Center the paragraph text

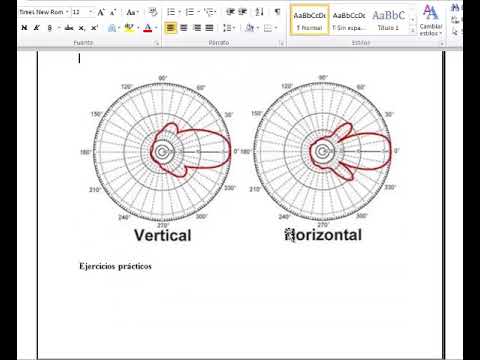[x=184, y=28]
